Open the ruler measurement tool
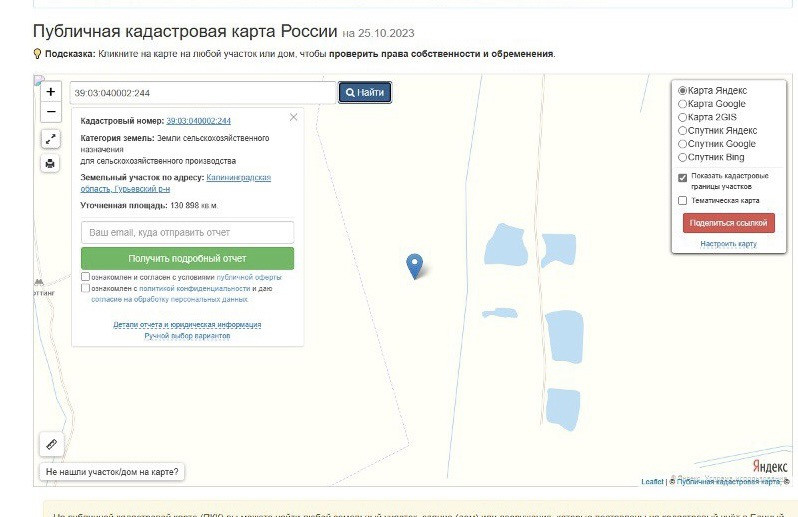The height and width of the screenshot is (517, 798). [51, 444]
